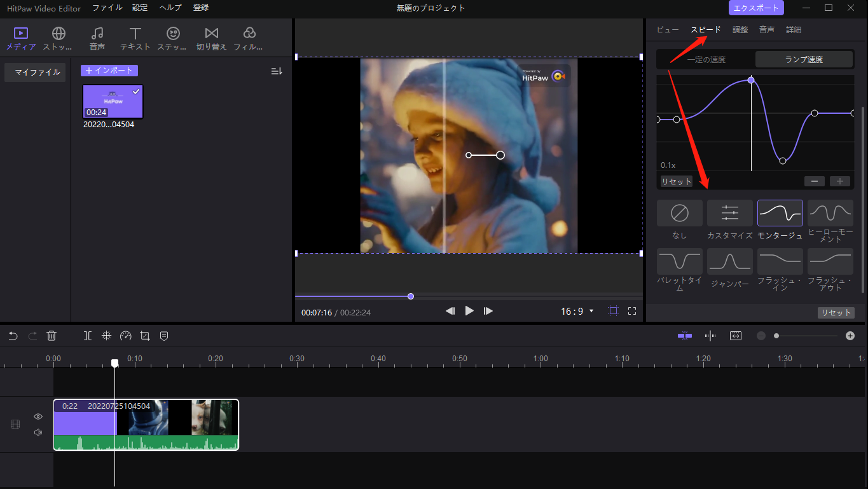Click the preview playback progress slider handle

coord(411,296)
